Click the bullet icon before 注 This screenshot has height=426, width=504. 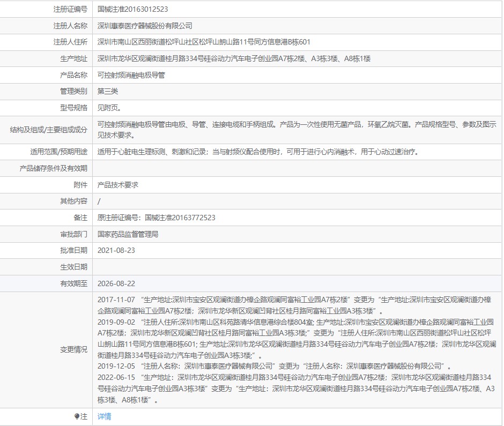77,417
